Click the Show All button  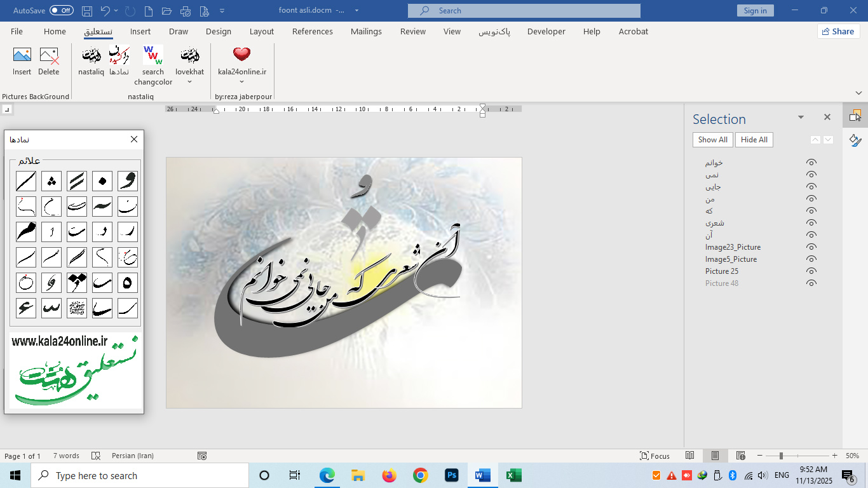point(712,139)
